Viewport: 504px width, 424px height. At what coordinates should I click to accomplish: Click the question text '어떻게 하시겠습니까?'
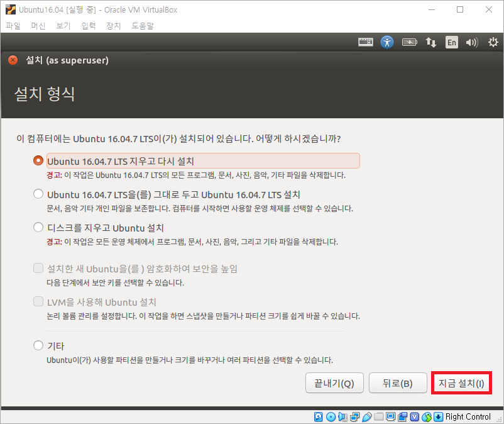298,138
